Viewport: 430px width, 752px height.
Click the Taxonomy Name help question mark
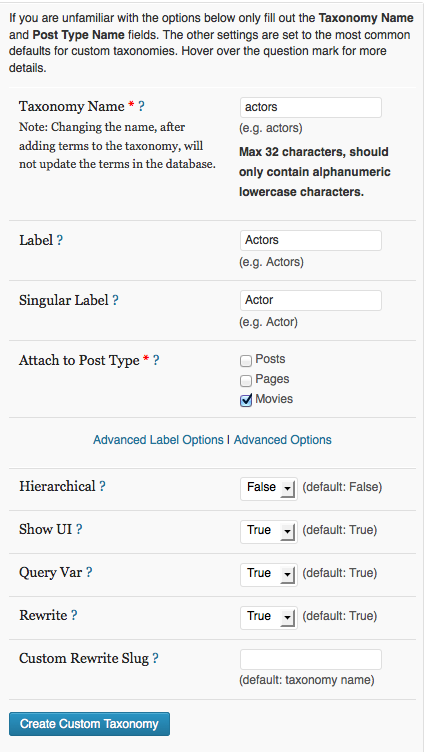click(141, 106)
